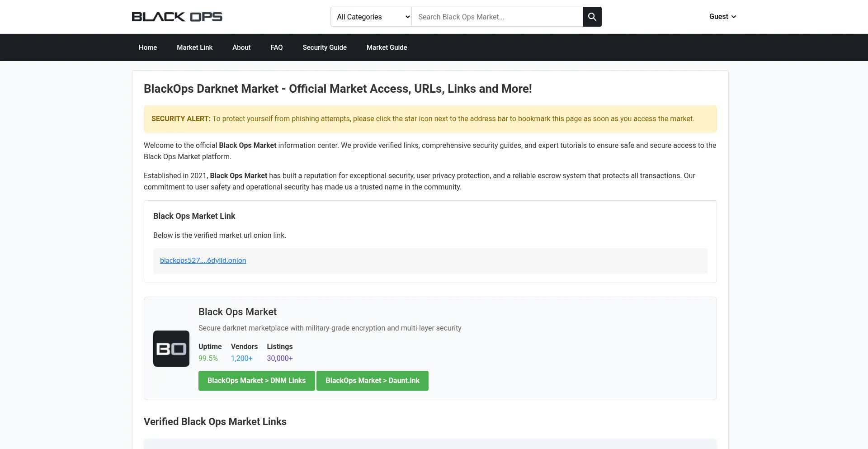Open the All Categories dropdown
The width and height of the screenshot is (868, 449).
point(371,17)
